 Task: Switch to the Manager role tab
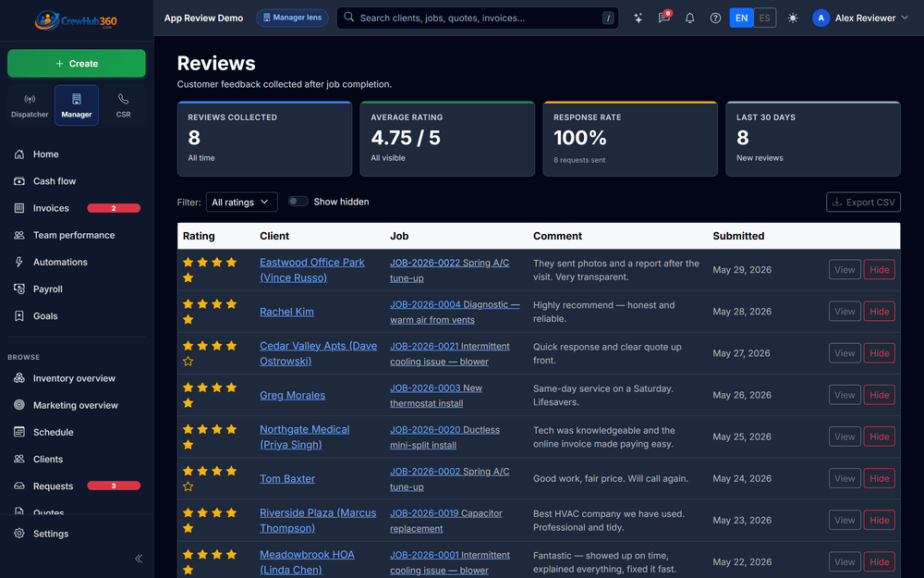(x=77, y=105)
